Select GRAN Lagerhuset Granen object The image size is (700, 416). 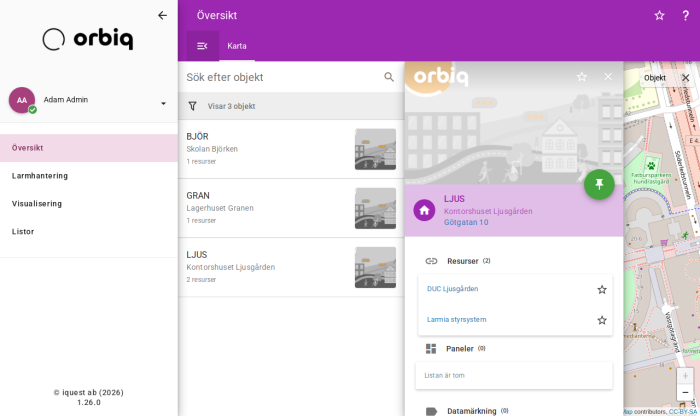coord(291,208)
